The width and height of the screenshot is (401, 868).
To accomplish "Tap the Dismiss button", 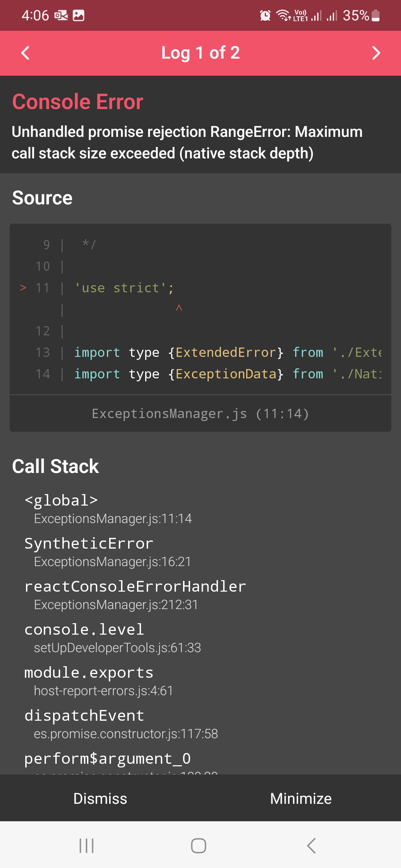I will click(100, 798).
